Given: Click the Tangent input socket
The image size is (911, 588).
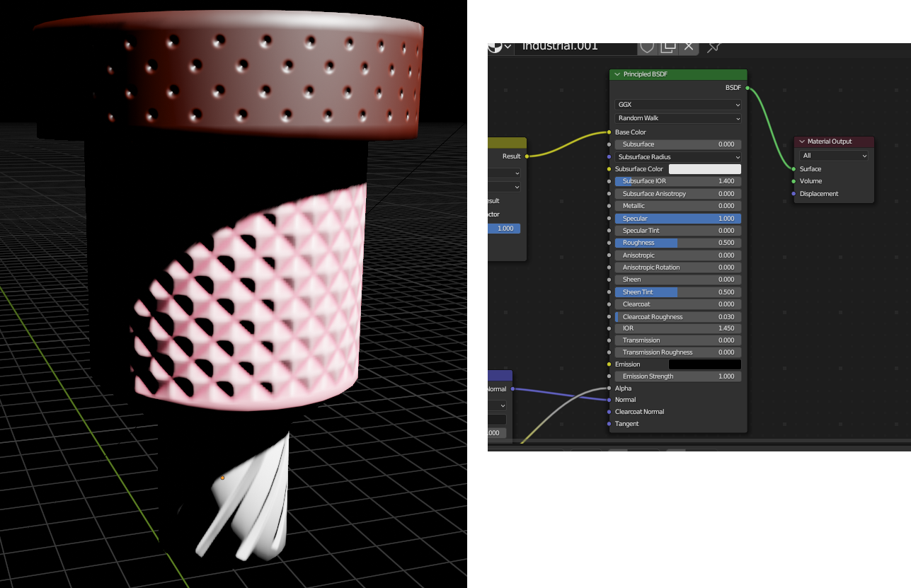Looking at the screenshot, I should click(x=609, y=424).
